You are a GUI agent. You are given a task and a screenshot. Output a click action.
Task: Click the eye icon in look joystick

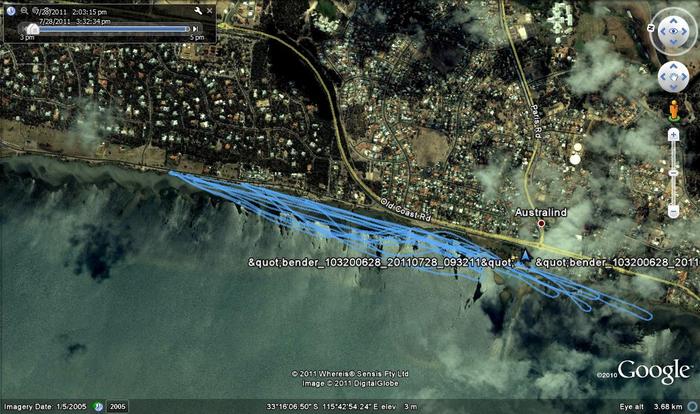(671, 31)
